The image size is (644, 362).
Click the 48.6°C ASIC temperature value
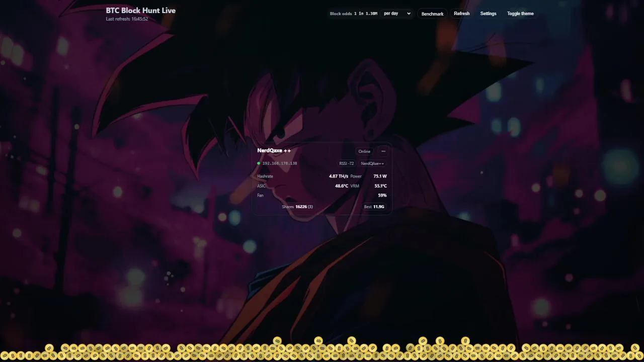[x=342, y=186]
